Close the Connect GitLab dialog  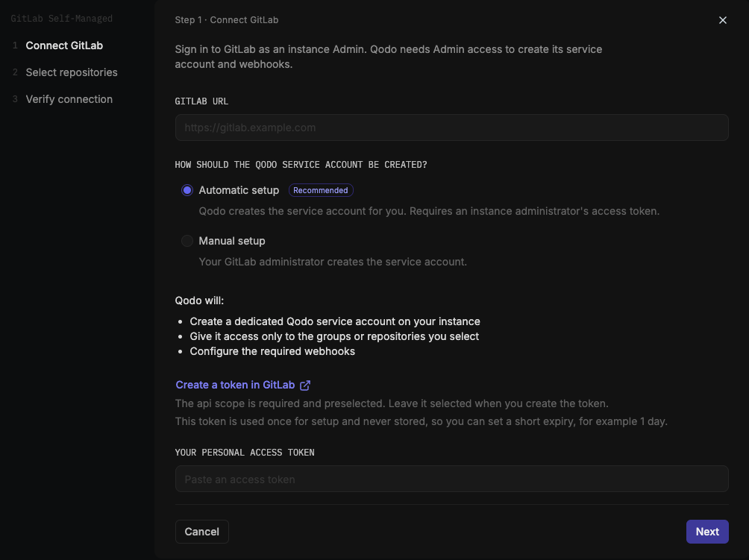pyautogui.click(x=722, y=20)
